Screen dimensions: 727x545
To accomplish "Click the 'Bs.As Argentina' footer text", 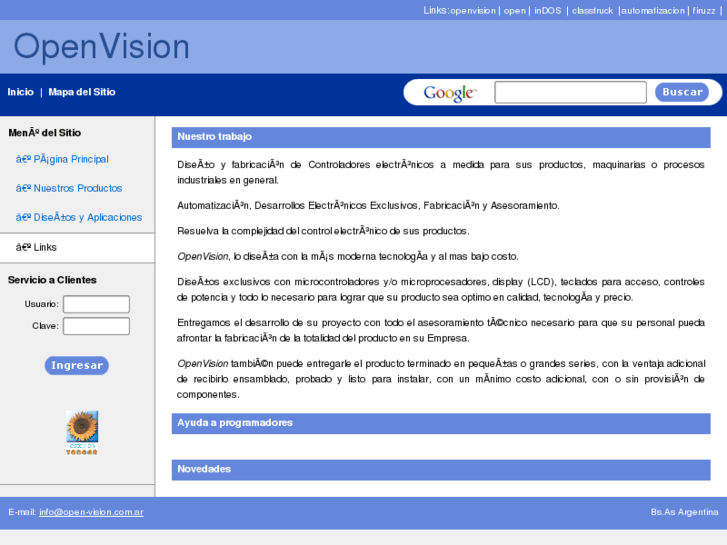I will click(684, 512).
